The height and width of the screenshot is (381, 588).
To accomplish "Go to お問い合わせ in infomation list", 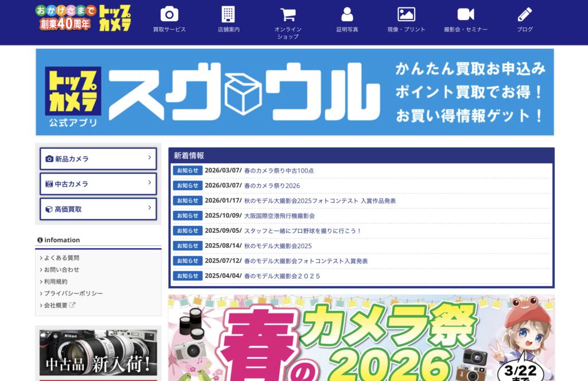I will coord(61,270).
